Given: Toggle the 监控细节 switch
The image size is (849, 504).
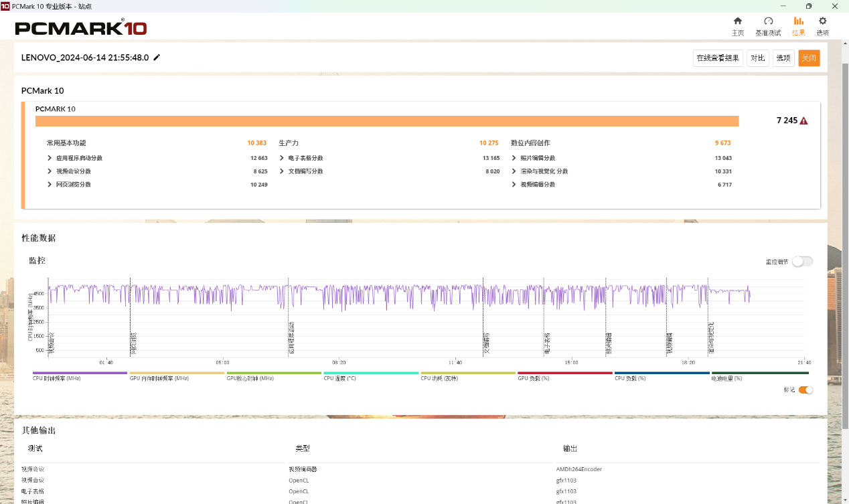Looking at the screenshot, I should tap(802, 262).
